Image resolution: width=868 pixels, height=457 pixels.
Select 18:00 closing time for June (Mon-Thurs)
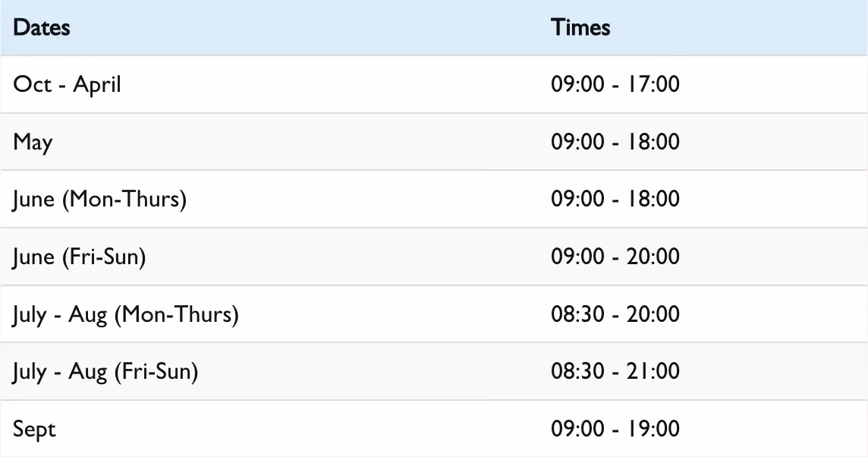[x=653, y=199]
